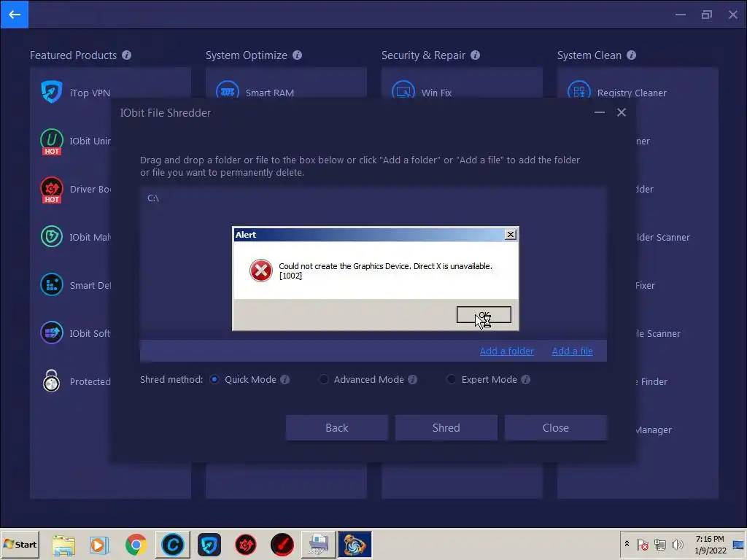Select the C:\ entry in shred list

[153, 198]
